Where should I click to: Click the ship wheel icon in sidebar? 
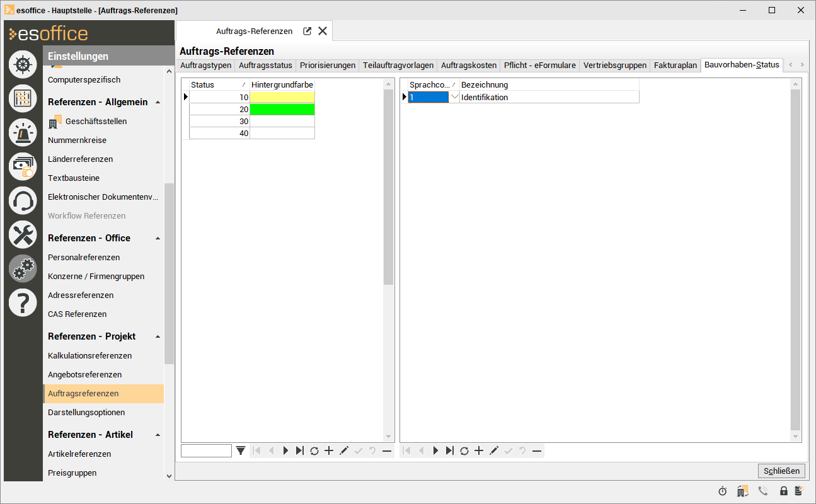point(23,64)
